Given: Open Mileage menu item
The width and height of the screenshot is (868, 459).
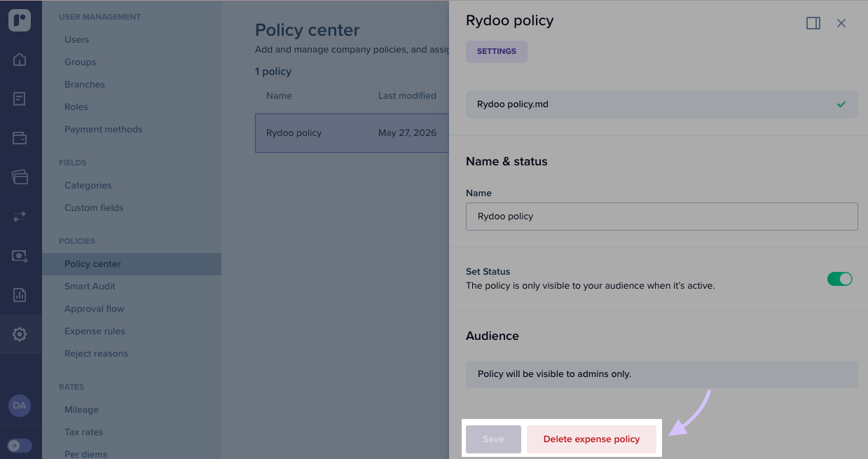Looking at the screenshot, I should click(x=82, y=410).
